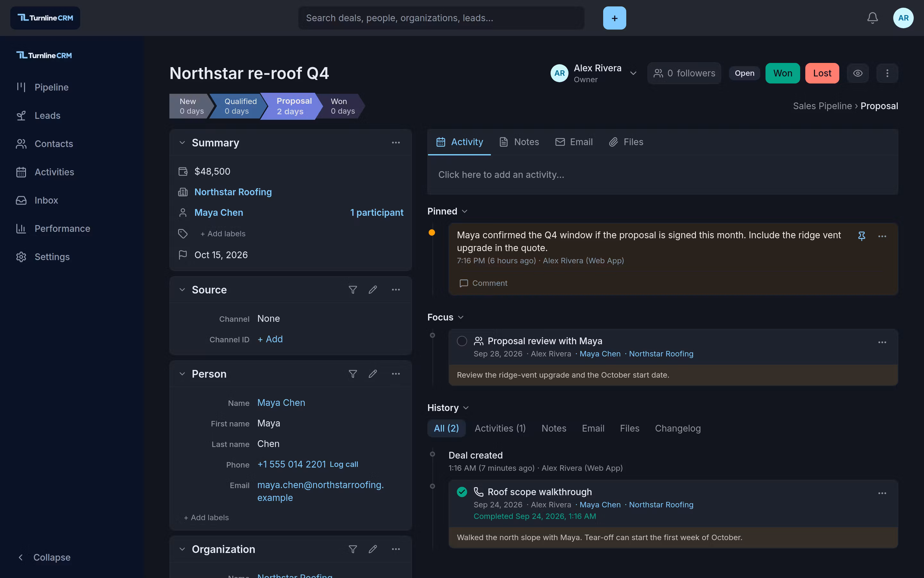Collapse the Person section chevron
924x578 pixels.
(x=182, y=374)
